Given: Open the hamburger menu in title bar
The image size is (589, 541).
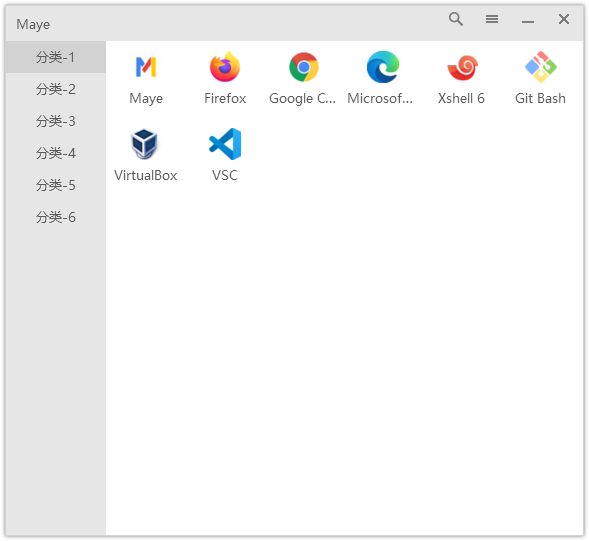Looking at the screenshot, I should 492,19.
